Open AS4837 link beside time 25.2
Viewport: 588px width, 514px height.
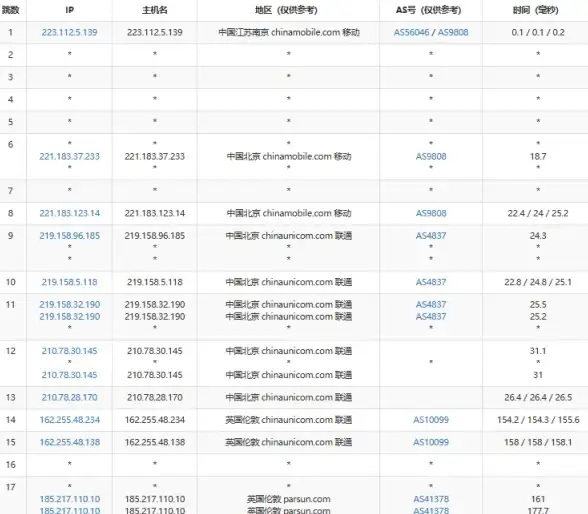431,316
